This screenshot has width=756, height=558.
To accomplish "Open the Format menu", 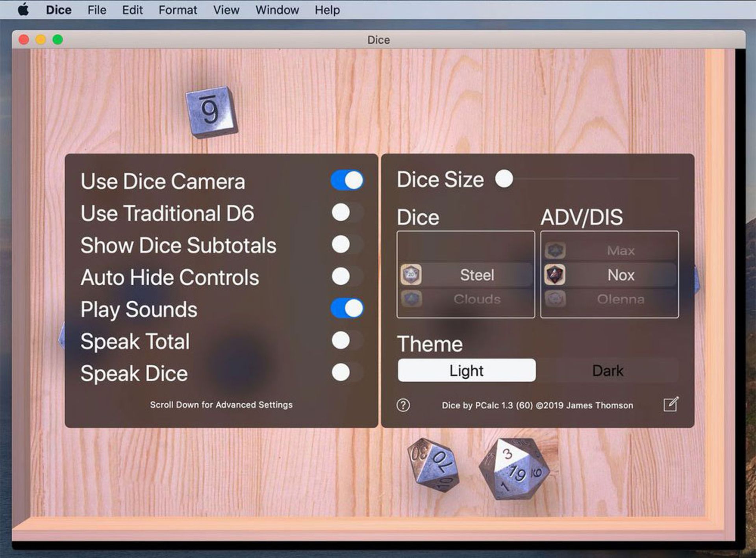I will [x=178, y=10].
